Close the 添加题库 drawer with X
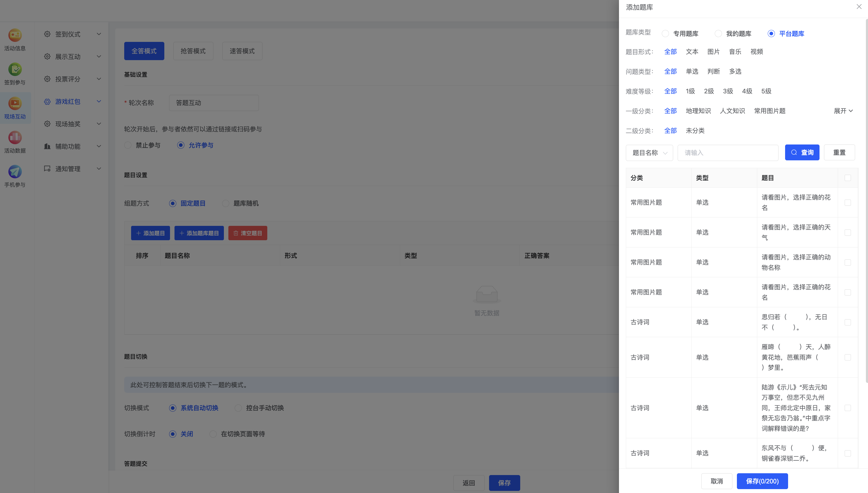 [859, 7]
